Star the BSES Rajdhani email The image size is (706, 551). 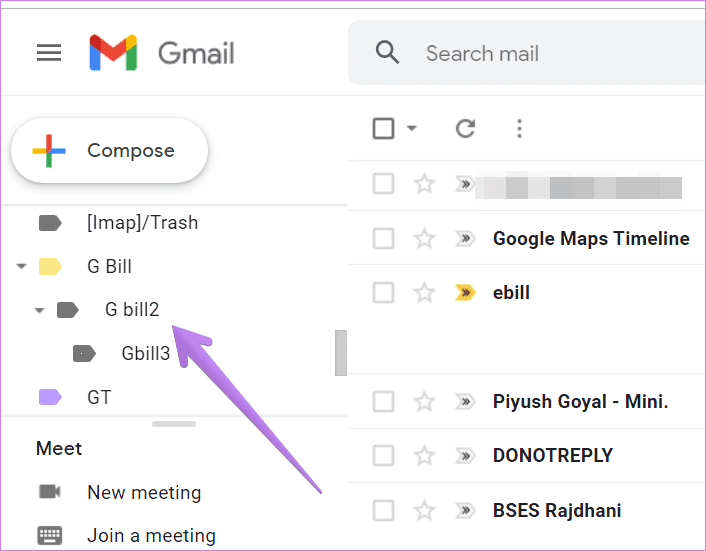coord(424,510)
